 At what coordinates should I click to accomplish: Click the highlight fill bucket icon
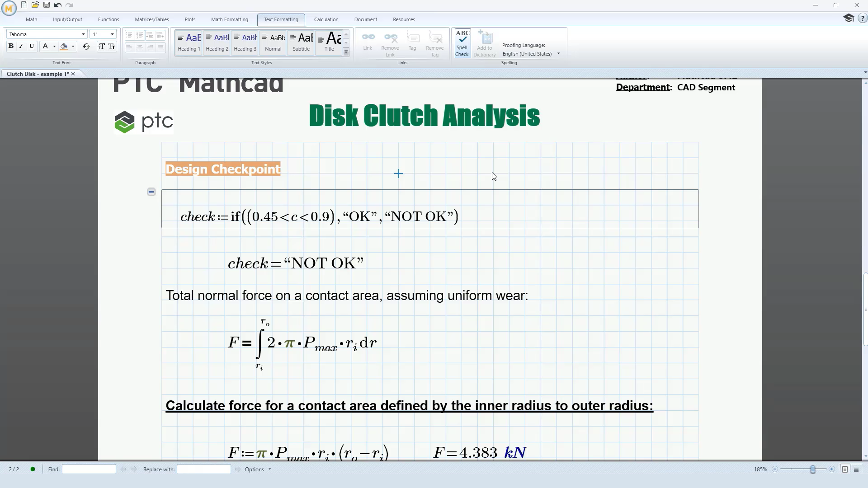64,46
